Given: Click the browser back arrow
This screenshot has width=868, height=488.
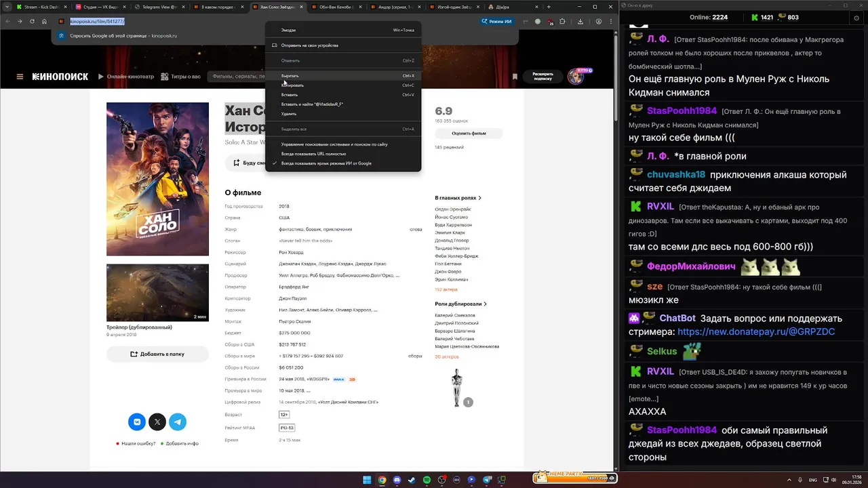Looking at the screenshot, I should 7,21.
